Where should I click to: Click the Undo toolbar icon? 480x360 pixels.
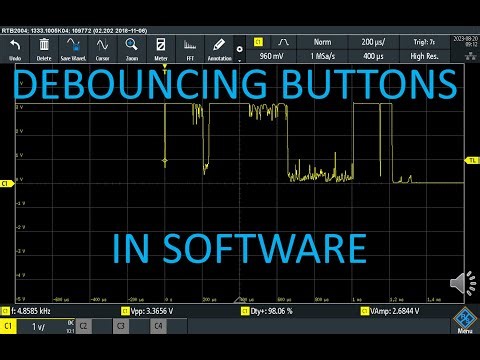pos(15,49)
